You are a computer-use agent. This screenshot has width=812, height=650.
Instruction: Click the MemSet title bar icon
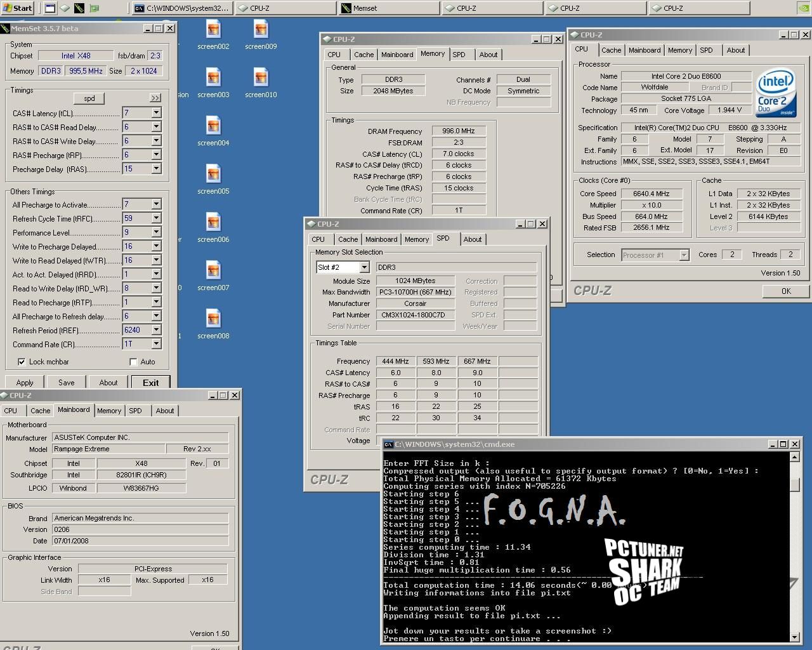click(x=5, y=28)
